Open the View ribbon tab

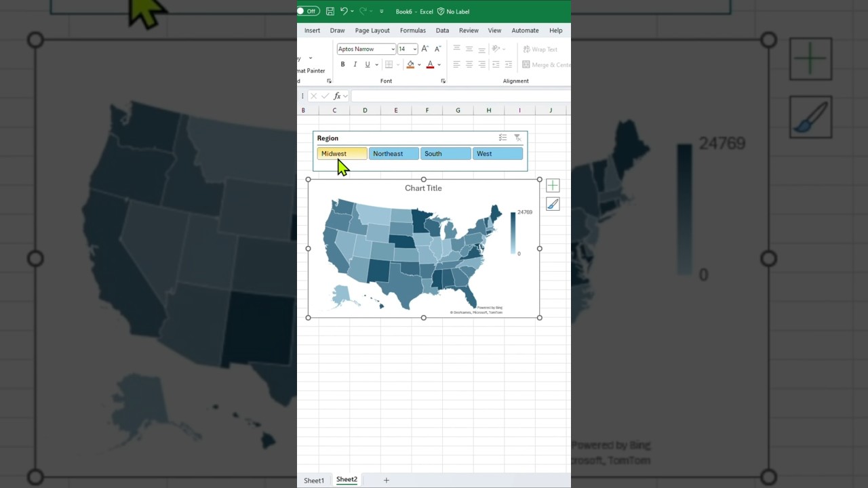pos(495,30)
